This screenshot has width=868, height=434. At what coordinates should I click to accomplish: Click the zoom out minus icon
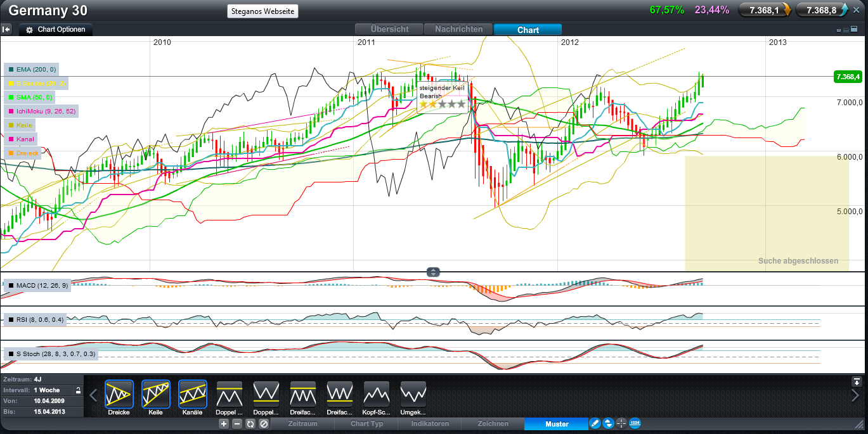tap(237, 424)
